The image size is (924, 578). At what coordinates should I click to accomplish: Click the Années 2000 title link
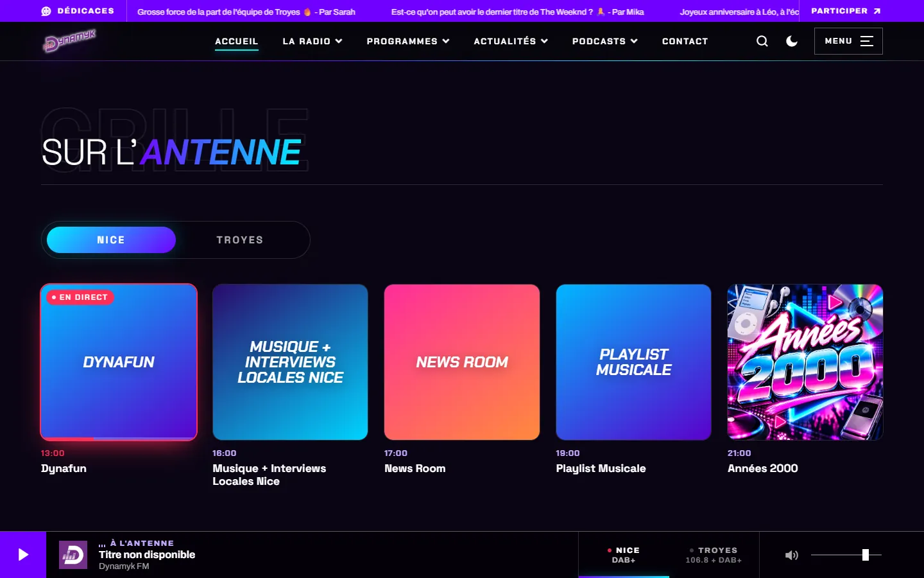coord(763,469)
